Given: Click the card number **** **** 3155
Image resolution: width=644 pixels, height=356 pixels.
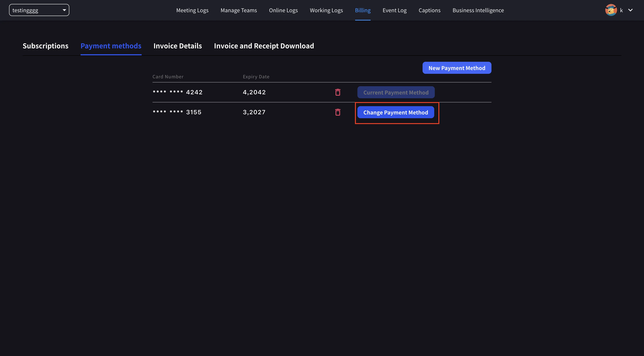Looking at the screenshot, I should click(x=177, y=112).
